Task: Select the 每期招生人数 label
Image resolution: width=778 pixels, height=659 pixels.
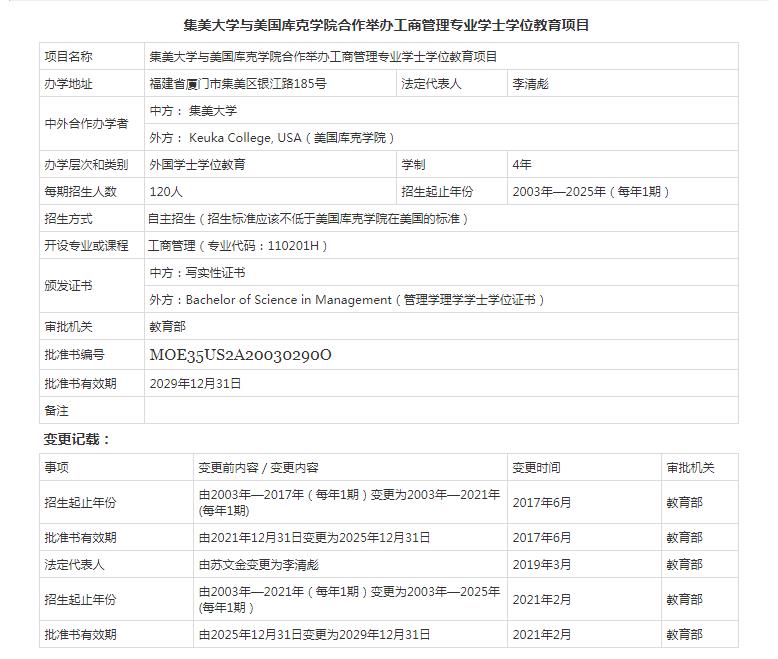Action: coord(80,192)
